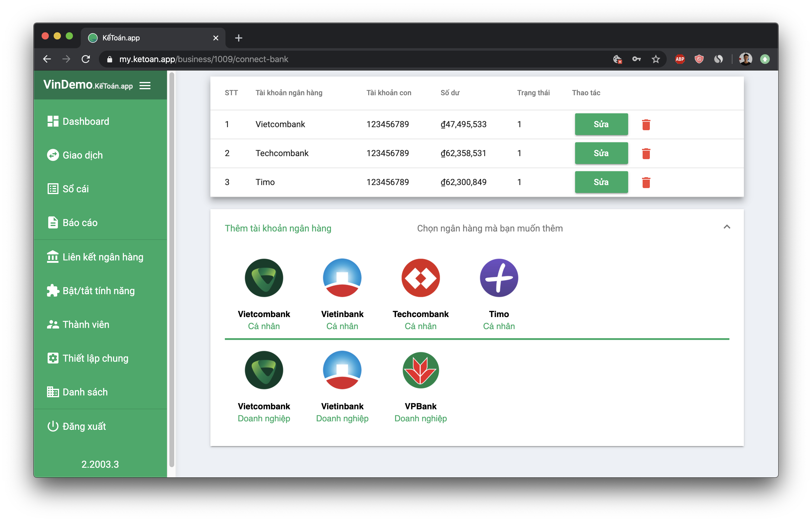This screenshot has width=812, height=522.
Task: Delete the Timo account with trash icon
Action: 646,182
